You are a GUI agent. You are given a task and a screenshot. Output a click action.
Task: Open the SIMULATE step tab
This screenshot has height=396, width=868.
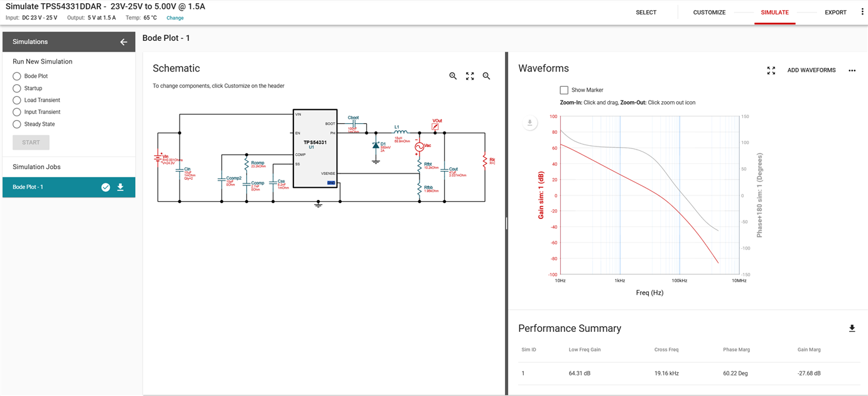coord(774,13)
